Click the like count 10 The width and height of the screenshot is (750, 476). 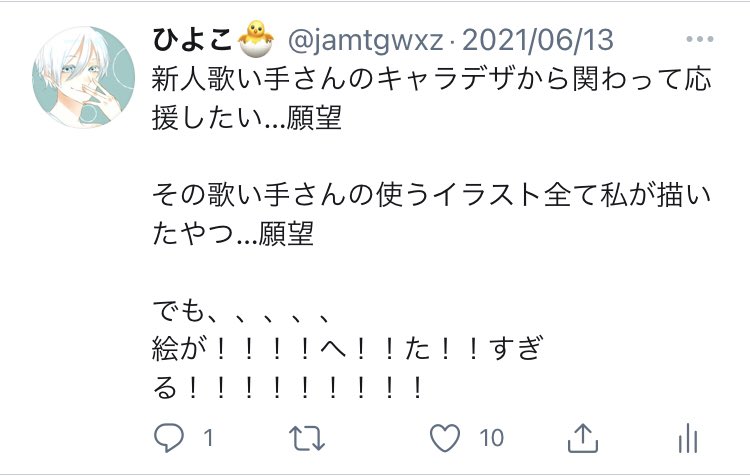tap(491, 438)
